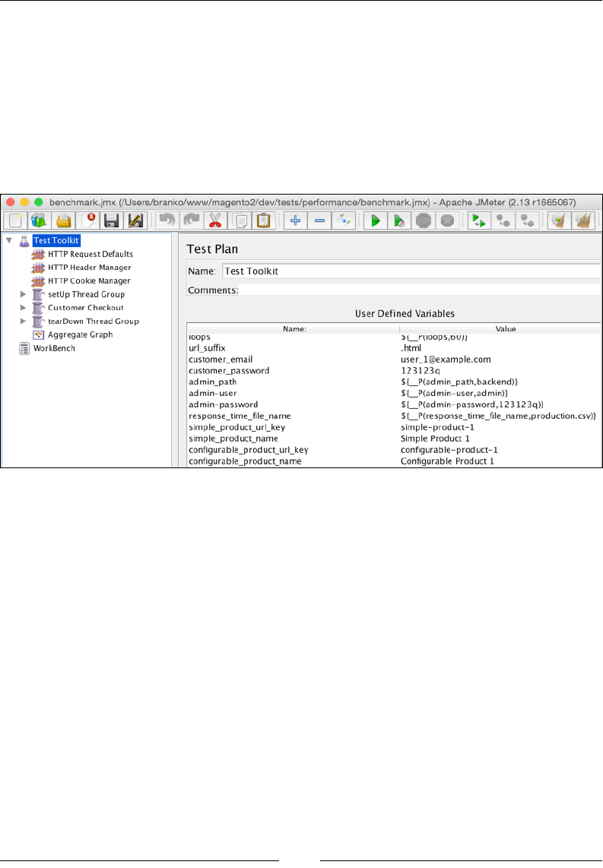
Task: Open the Aggregate Graph listener
Action: coord(80,334)
